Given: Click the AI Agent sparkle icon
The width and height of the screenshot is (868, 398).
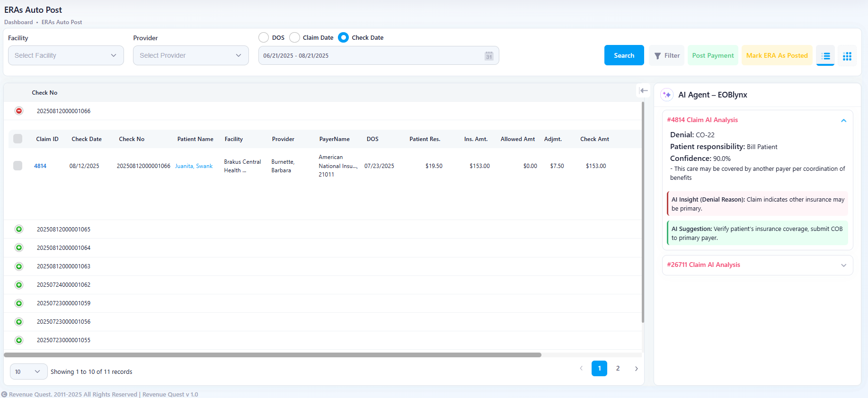Looking at the screenshot, I should point(667,95).
